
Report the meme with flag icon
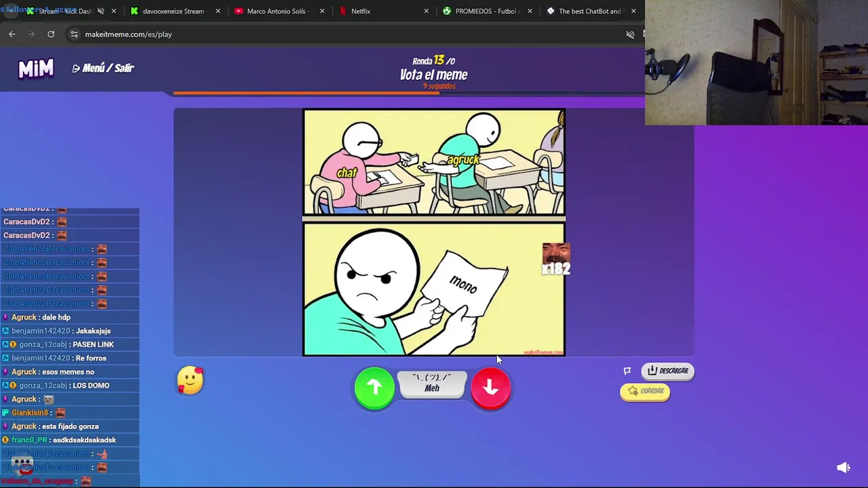(x=627, y=371)
